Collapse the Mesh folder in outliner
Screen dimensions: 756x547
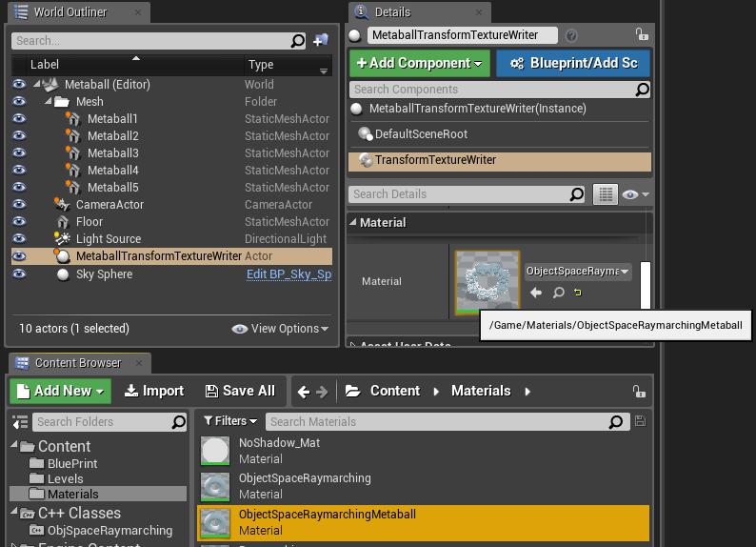pyautogui.click(x=49, y=101)
